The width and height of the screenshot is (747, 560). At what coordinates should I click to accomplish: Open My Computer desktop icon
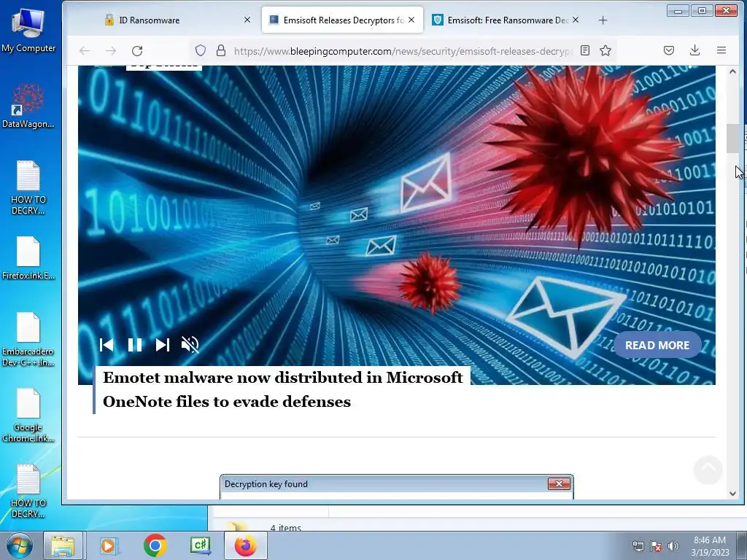(x=28, y=31)
